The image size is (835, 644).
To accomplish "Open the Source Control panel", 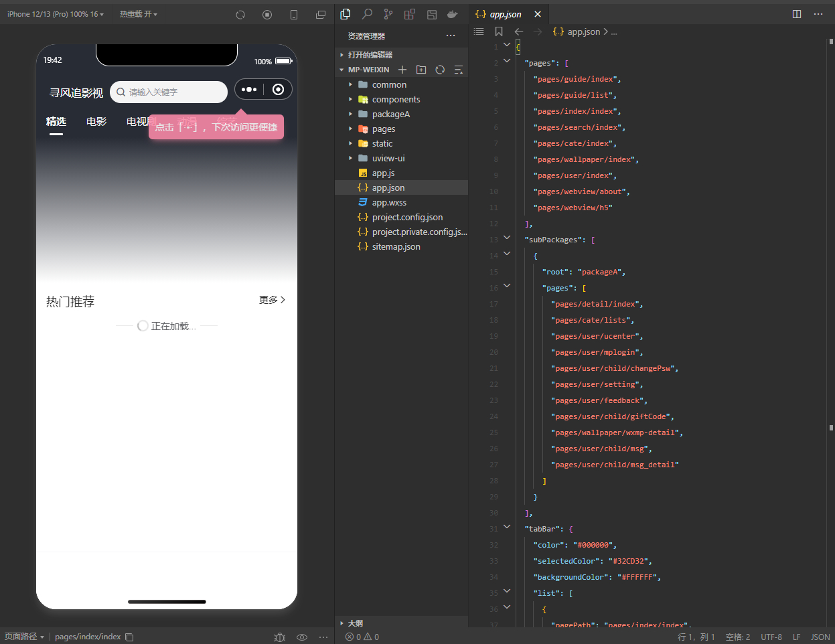I will (388, 14).
